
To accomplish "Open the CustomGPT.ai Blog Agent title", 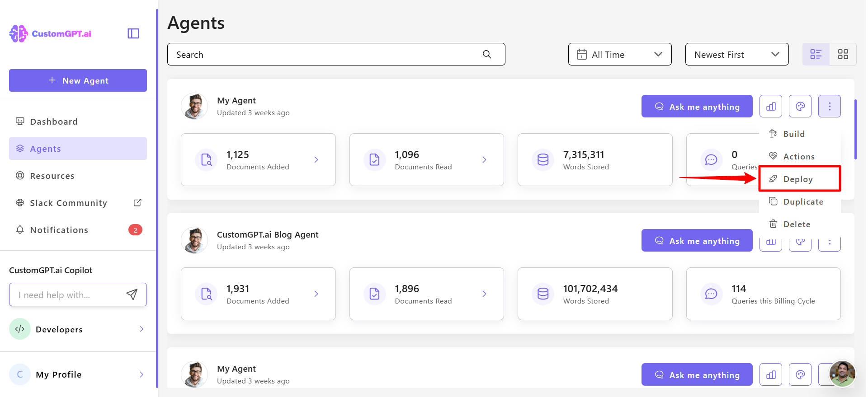I will click(268, 234).
